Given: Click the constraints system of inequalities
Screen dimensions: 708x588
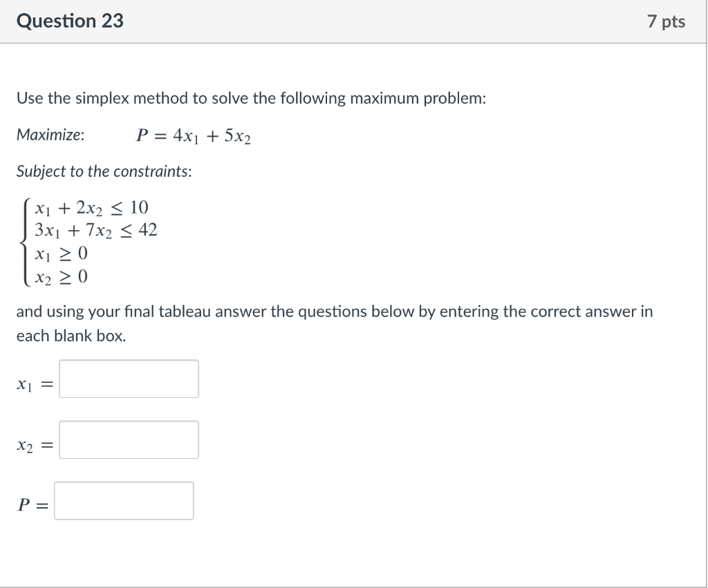Looking at the screenshot, I should pos(90,240).
